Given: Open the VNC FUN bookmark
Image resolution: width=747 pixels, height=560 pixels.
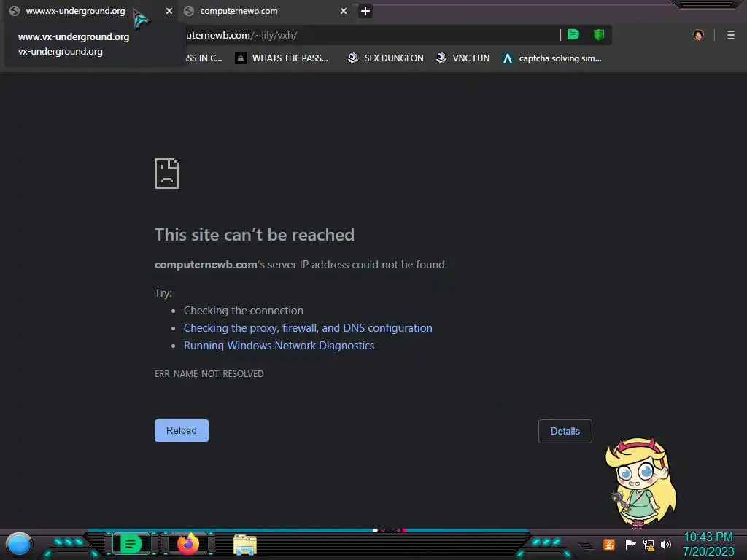Looking at the screenshot, I should pyautogui.click(x=463, y=58).
